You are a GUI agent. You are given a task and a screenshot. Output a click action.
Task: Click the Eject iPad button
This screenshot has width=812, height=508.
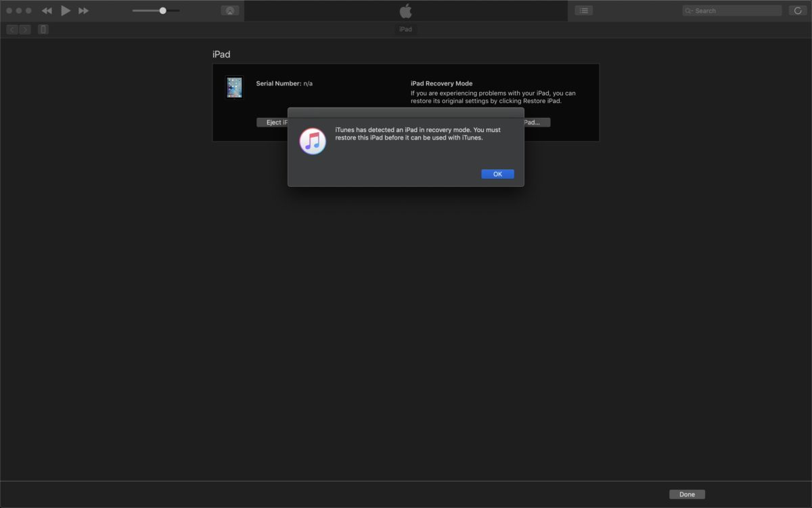[273, 123]
